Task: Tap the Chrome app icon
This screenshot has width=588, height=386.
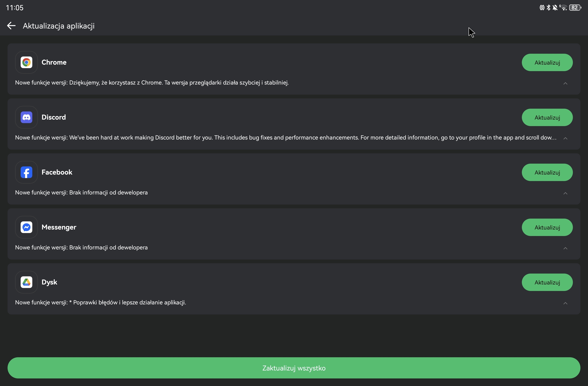Action: click(26, 62)
